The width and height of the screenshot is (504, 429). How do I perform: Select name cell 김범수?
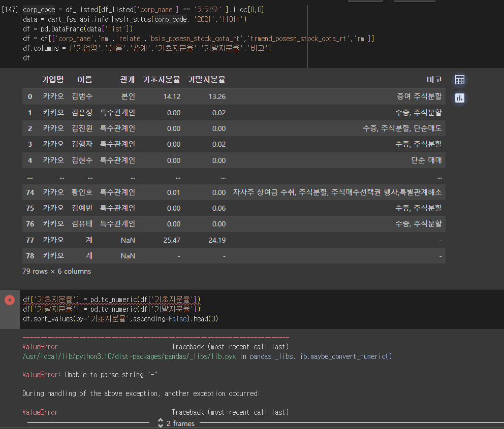click(82, 96)
